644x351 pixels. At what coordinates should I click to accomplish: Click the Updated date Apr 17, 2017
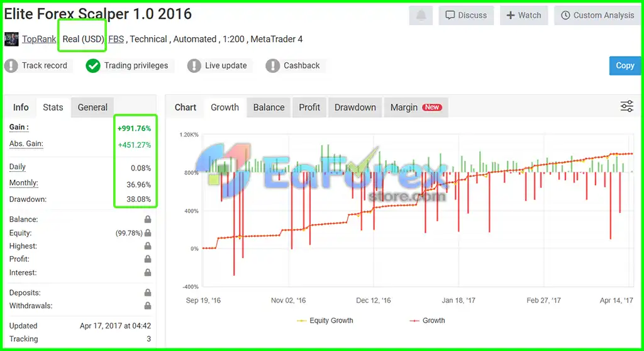pos(116,326)
